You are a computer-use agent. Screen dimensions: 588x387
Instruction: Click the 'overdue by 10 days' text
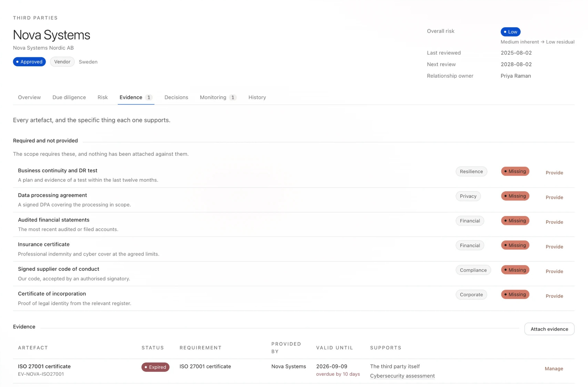point(338,374)
